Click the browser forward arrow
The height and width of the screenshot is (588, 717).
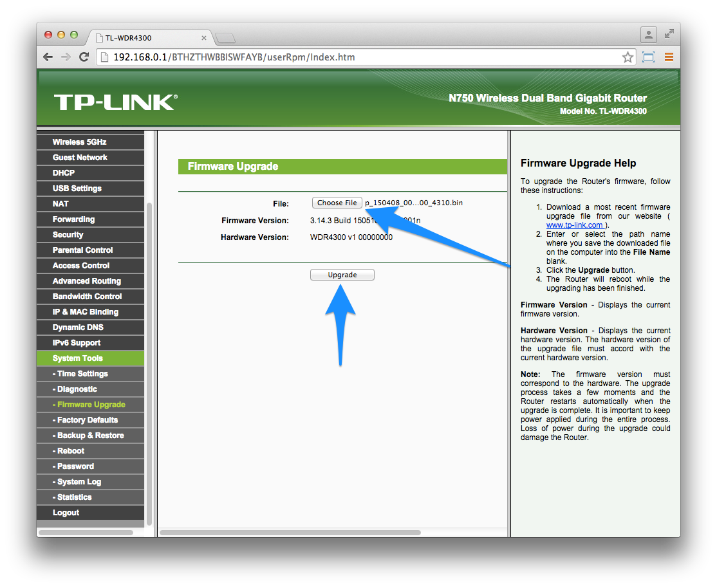click(x=66, y=57)
